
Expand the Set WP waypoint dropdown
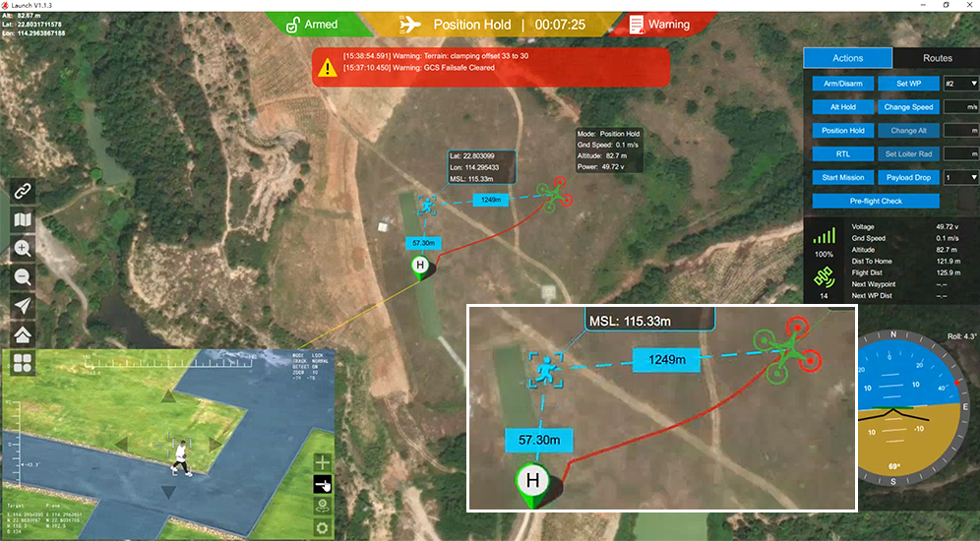[960, 84]
